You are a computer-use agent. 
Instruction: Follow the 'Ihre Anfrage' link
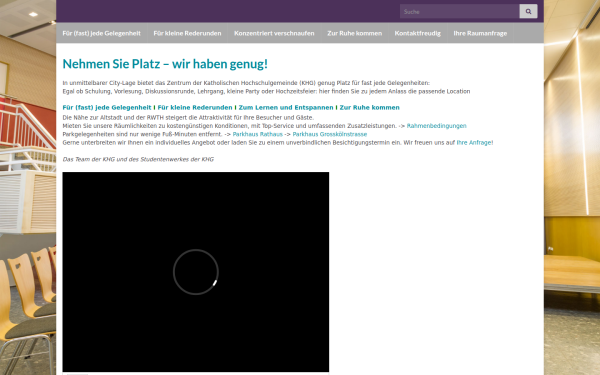[474, 143]
